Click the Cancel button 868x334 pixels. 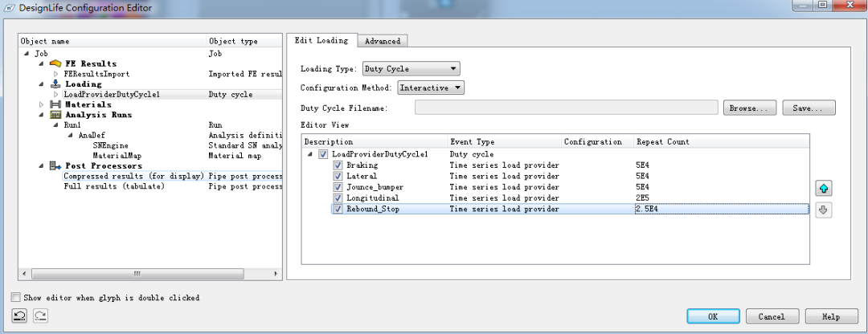click(772, 316)
